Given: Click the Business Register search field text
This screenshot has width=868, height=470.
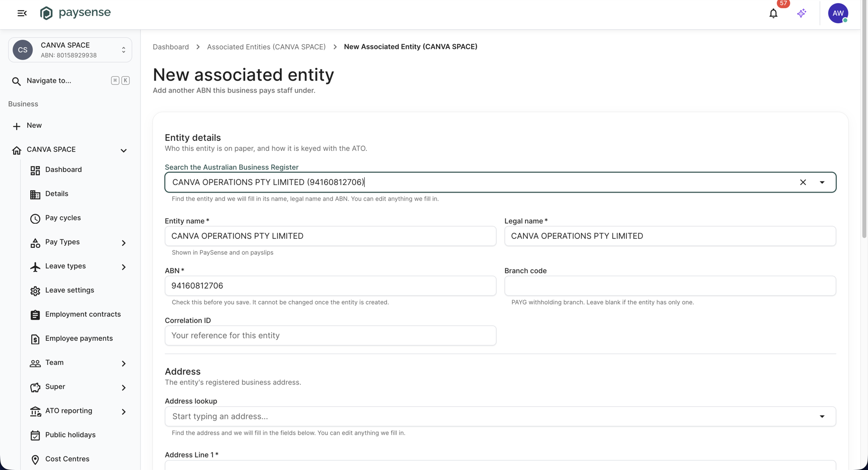Looking at the screenshot, I should [268, 182].
